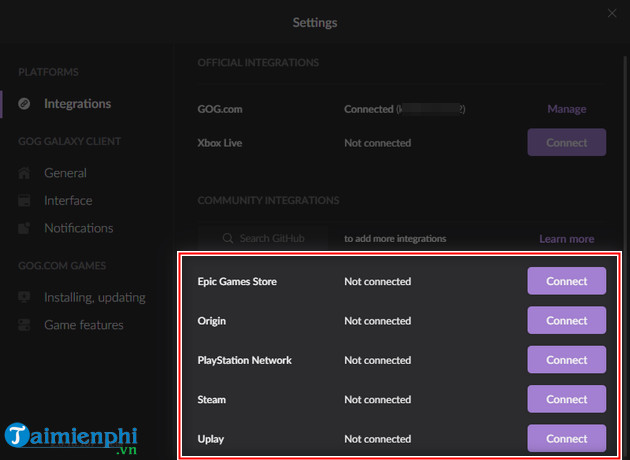Click the Interface icon in sidebar
The height and width of the screenshot is (460, 630).
[x=24, y=200]
